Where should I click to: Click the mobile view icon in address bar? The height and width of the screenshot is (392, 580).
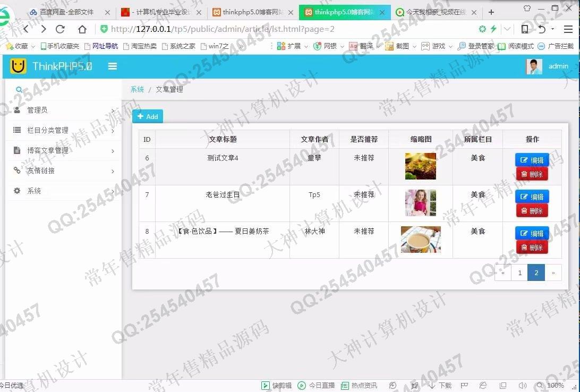525,29
